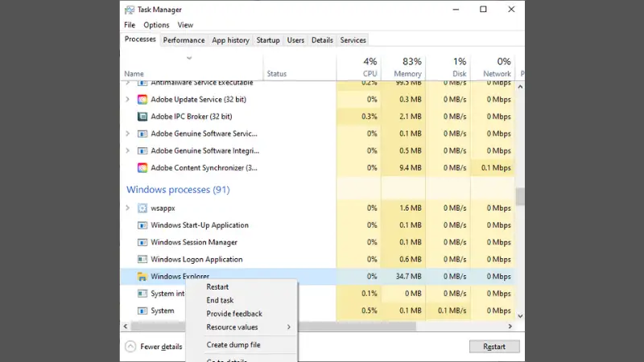Viewport: 644px width, 362px height.
Task: Open the Resource values submenu arrow
Action: 289,327
